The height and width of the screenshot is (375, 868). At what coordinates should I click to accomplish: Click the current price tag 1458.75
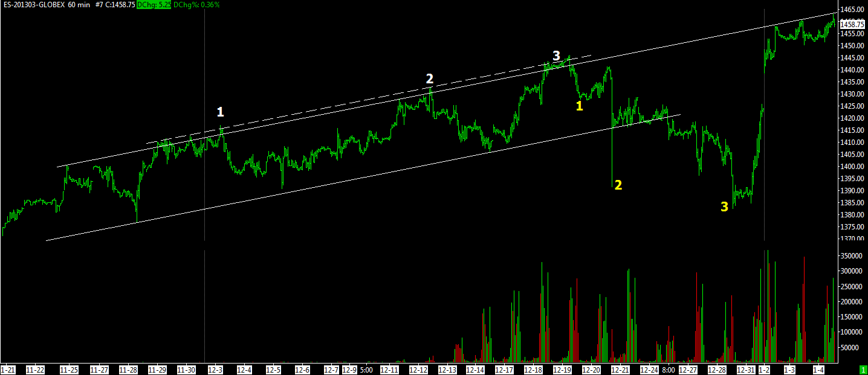852,24
